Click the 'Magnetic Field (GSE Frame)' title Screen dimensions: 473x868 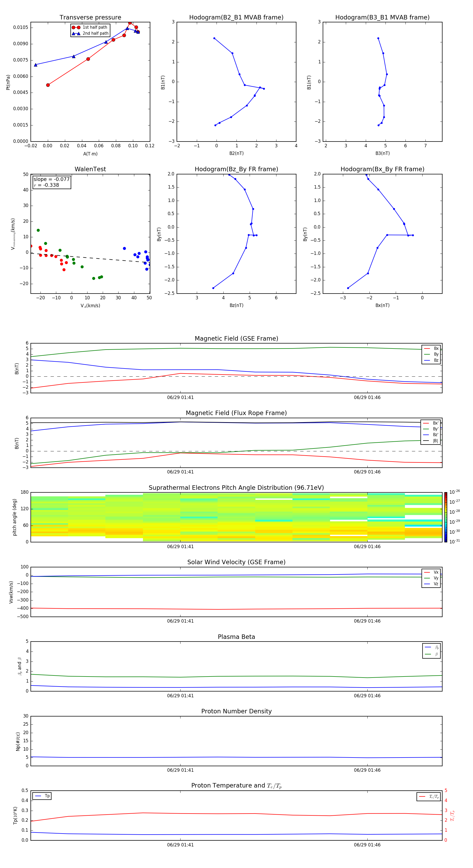click(236, 339)
